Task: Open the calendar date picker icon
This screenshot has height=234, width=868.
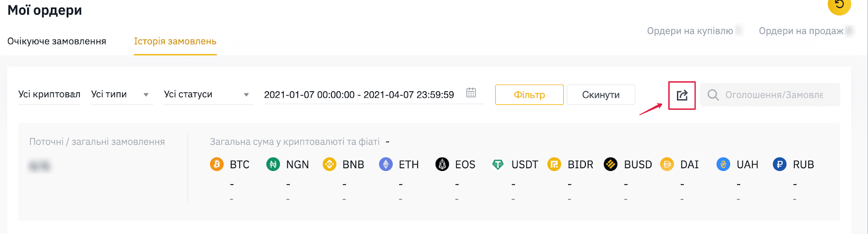Action: tap(471, 93)
